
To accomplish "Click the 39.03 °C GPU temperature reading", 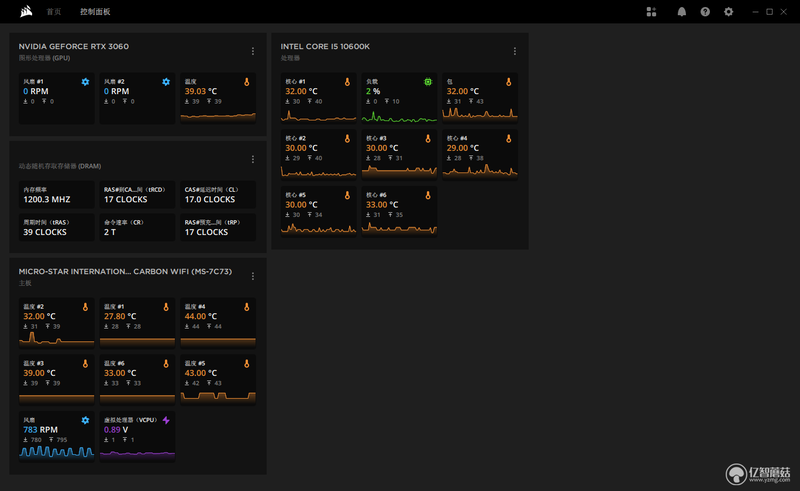I will pyautogui.click(x=201, y=91).
